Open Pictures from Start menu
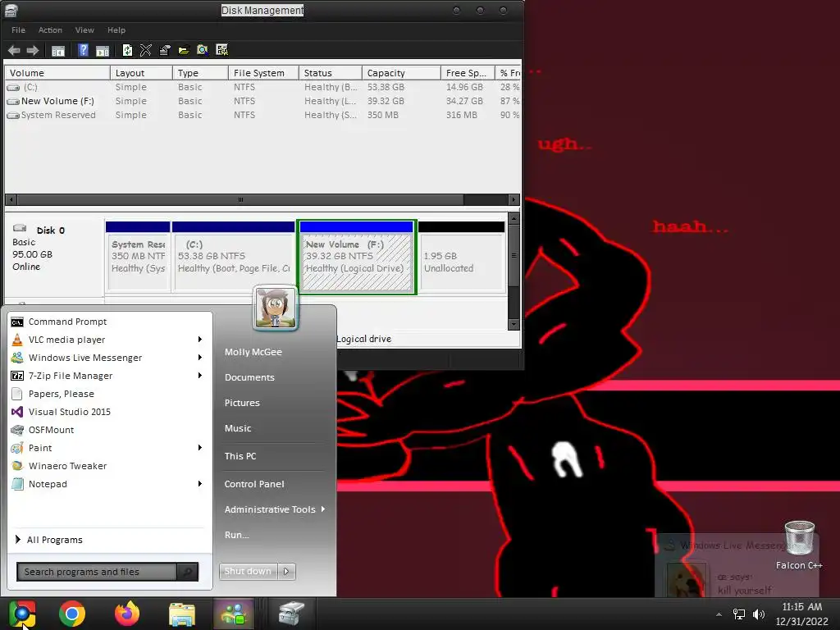This screenshot has width=840, height=630. coord(242,403)
